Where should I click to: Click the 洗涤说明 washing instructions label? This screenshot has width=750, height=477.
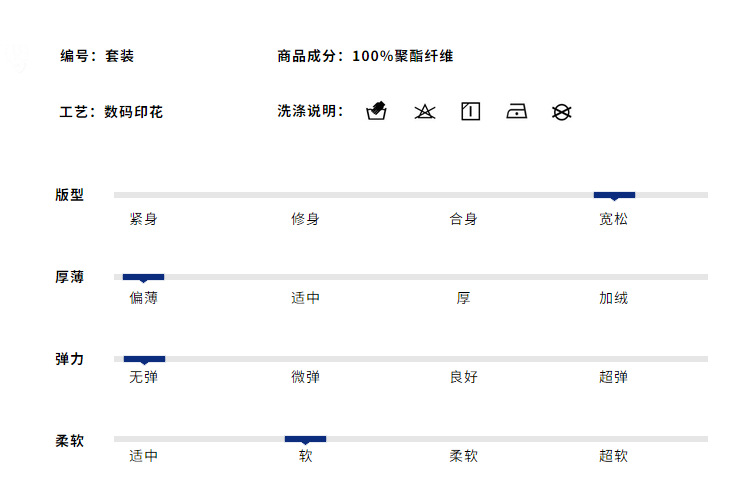click(x=310, y=112)
